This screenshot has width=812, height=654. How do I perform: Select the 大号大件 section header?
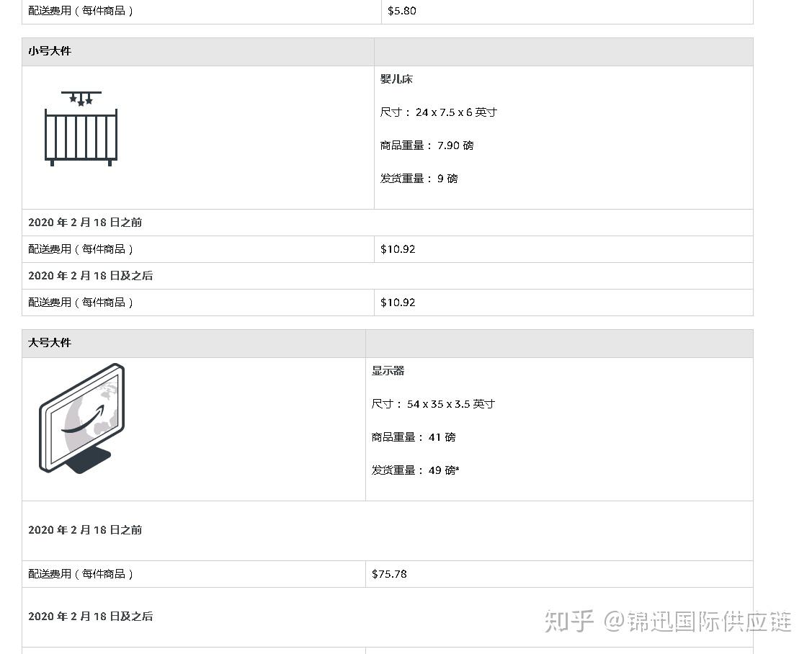[x=50, y=342]
